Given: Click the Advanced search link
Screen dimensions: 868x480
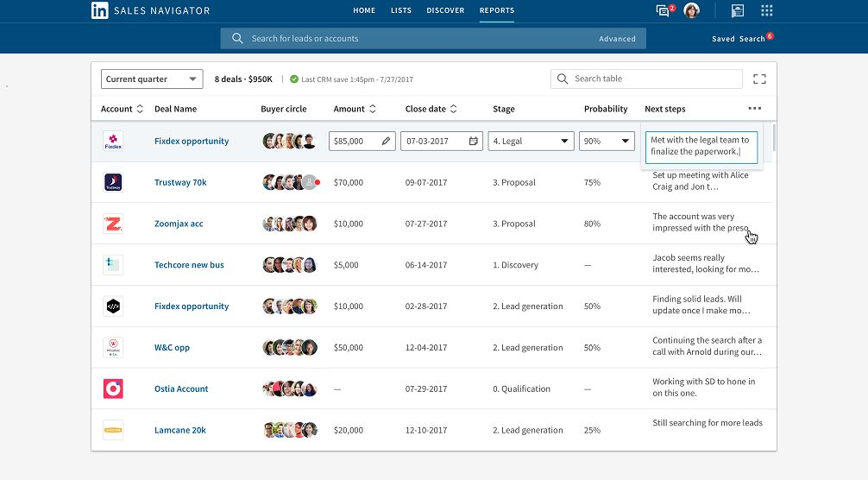Looking at the screenshot, I should tap(617, 39).
